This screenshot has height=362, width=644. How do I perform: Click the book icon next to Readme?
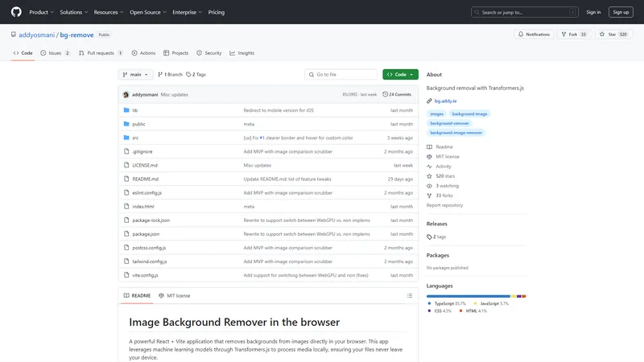point(429,147)
